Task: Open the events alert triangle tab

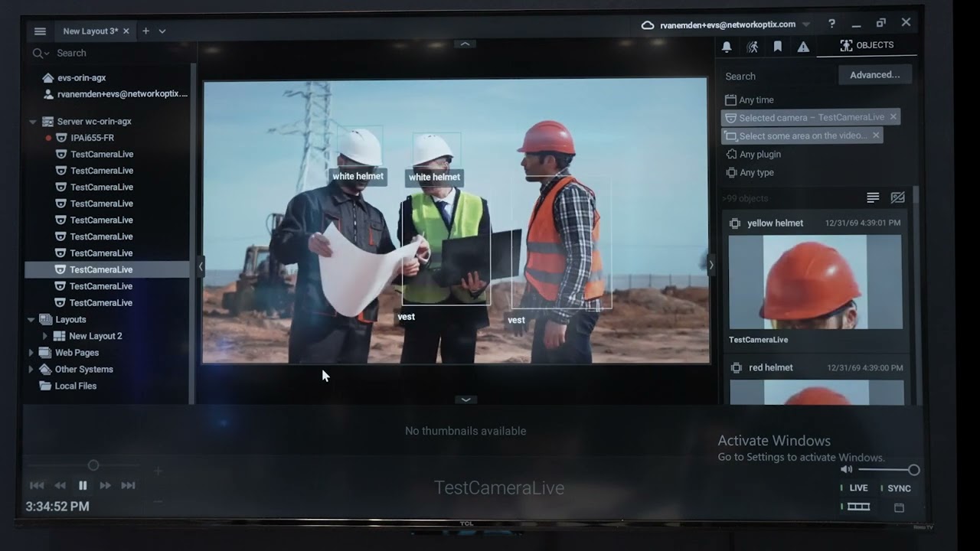Action: pyautogui.click(x=803, y=47)
